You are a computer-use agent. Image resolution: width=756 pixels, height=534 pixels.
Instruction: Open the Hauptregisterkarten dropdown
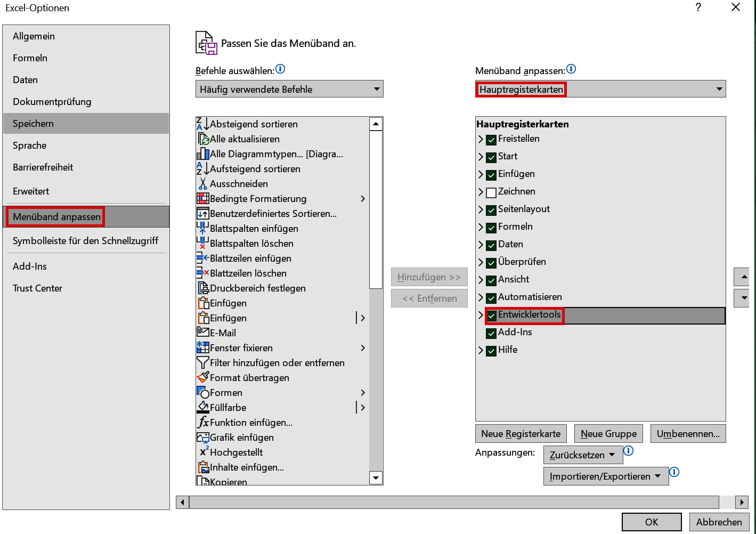coord(719,88)
